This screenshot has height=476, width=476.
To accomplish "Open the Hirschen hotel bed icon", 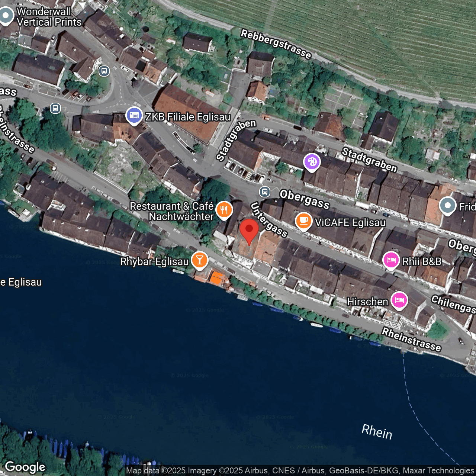I will point(399,300).
